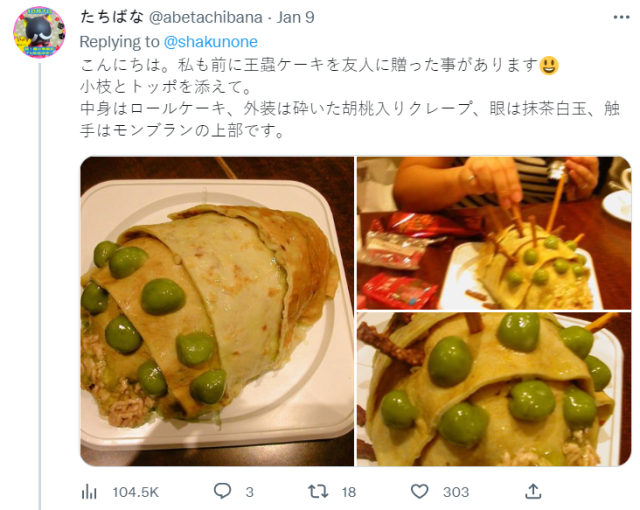The height and width of the screenshot is (510, 640).
Task: Click the reply speech bubble icon
Action: (222, 491)
